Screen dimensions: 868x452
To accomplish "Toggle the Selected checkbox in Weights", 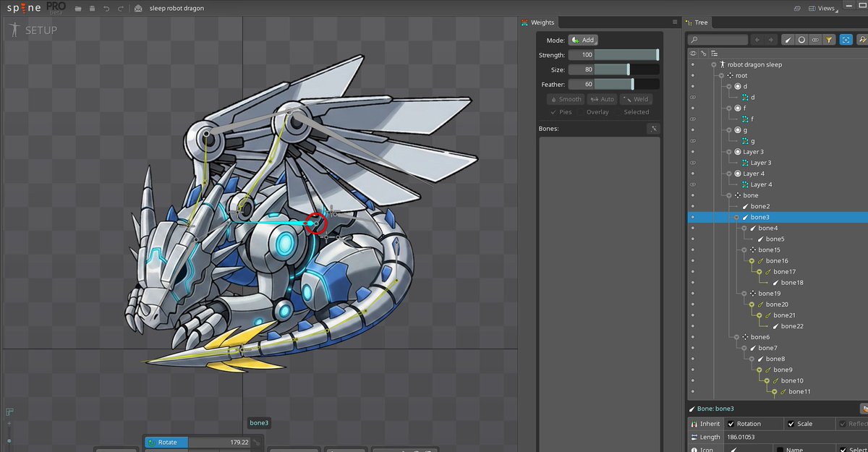I will [x=618, y=112].
